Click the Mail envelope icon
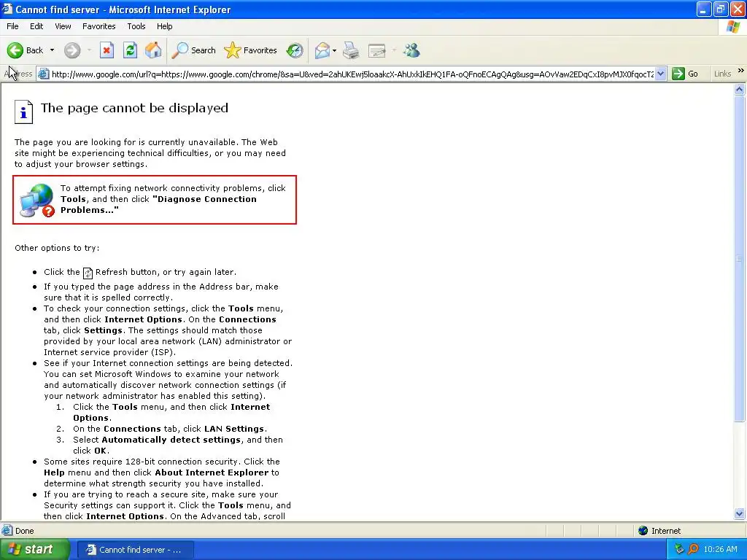747x560 pixels. click(322, 50)
